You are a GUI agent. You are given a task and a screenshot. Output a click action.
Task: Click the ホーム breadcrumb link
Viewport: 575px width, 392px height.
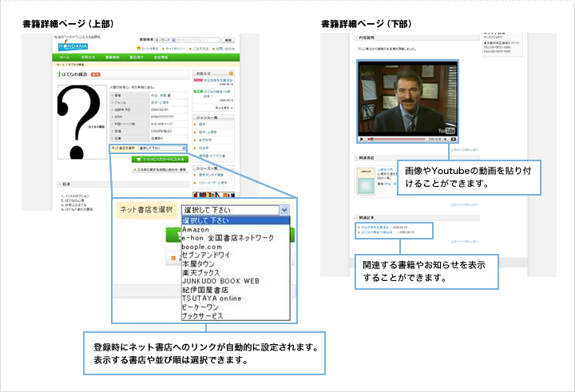coord(60,65)
